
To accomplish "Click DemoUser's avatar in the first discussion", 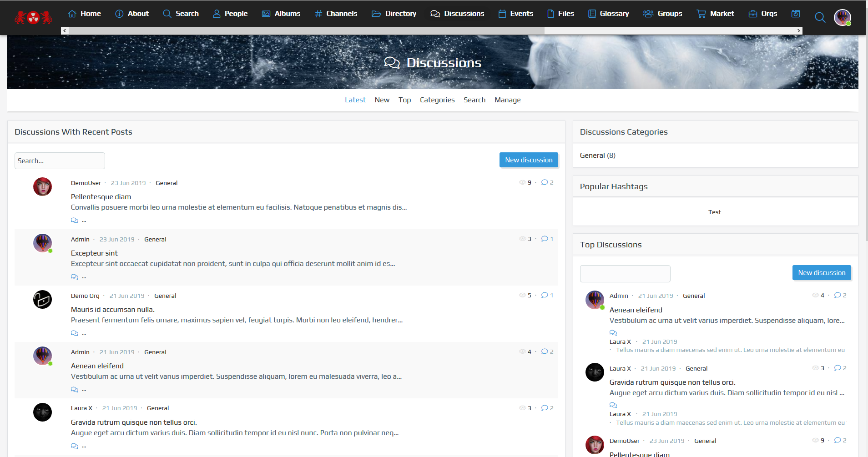I will [x=42, y=187].
